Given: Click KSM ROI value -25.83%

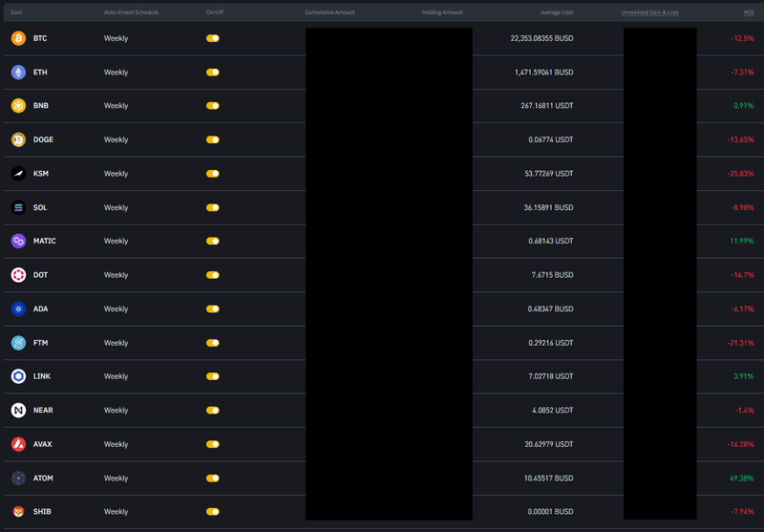Looking at the screenshot, I should 741,174.
